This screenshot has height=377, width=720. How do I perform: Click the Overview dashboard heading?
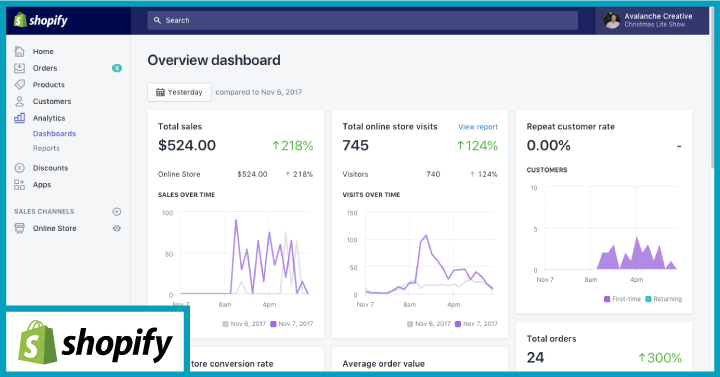(x=214, y=60)
